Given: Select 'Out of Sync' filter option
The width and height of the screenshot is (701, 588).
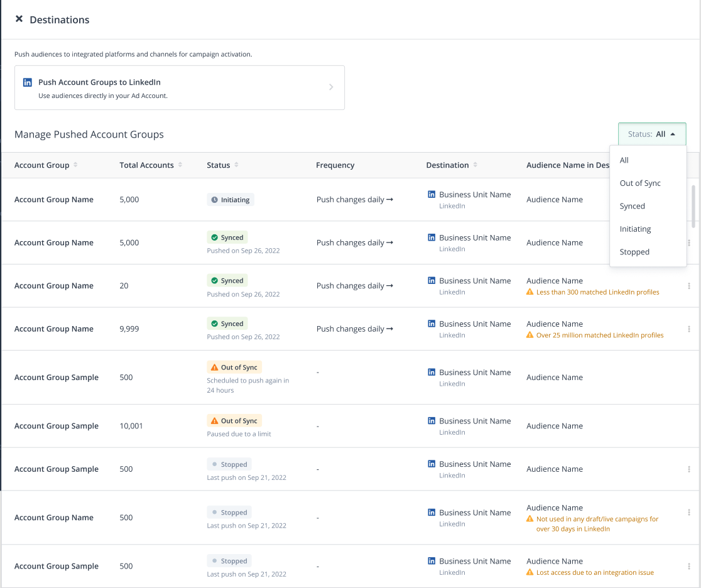Looking at the screenshot, I should [x=640, y=183].
